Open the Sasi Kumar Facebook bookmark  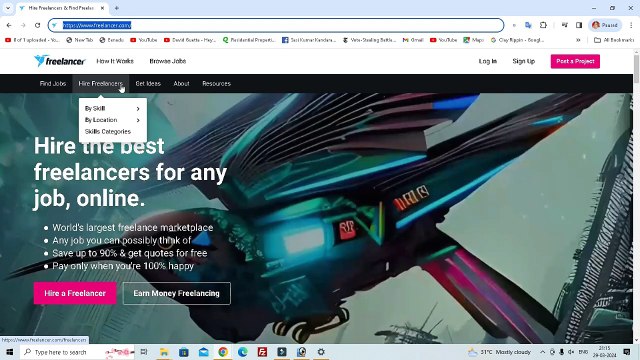(309, 40)
